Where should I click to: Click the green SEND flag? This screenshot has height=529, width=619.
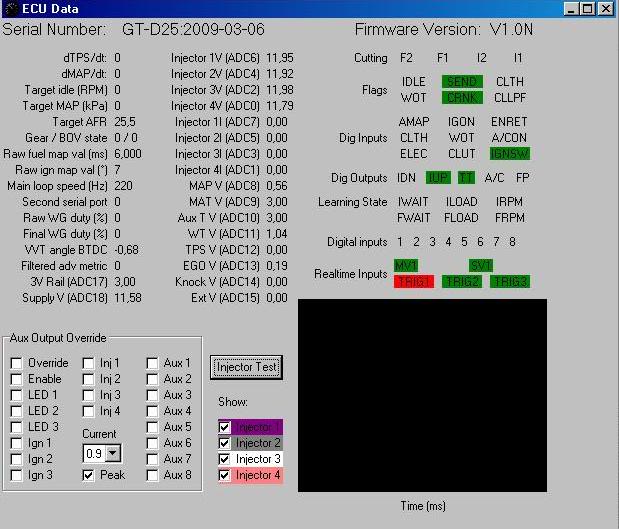click(x=462, y=82)
